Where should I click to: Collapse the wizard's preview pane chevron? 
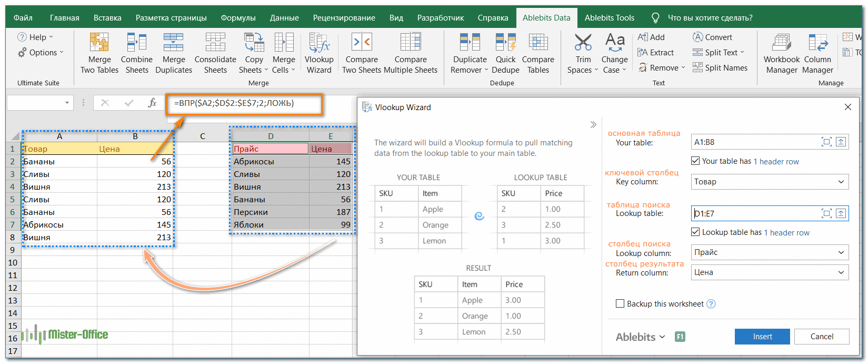(593, 125)
